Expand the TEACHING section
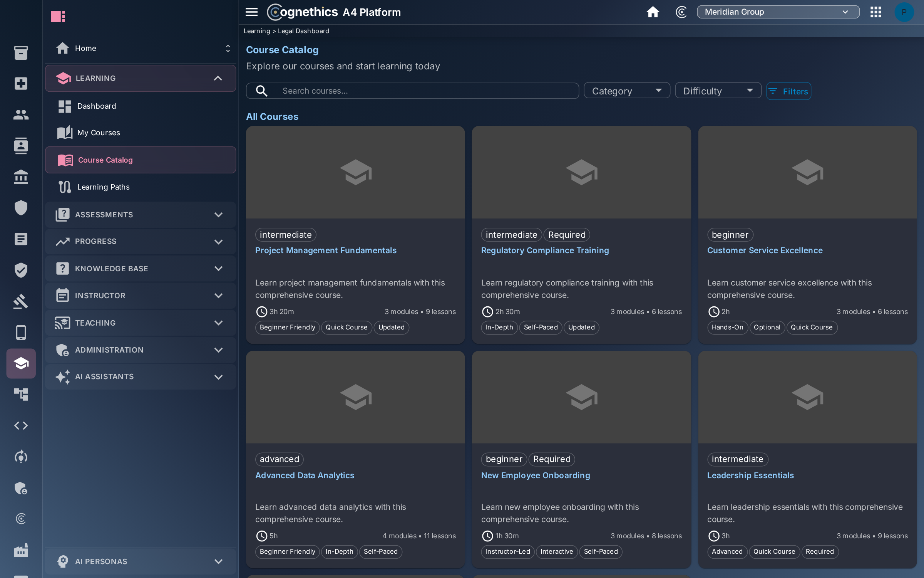The image size is (924, 578). tap(141, 323)
